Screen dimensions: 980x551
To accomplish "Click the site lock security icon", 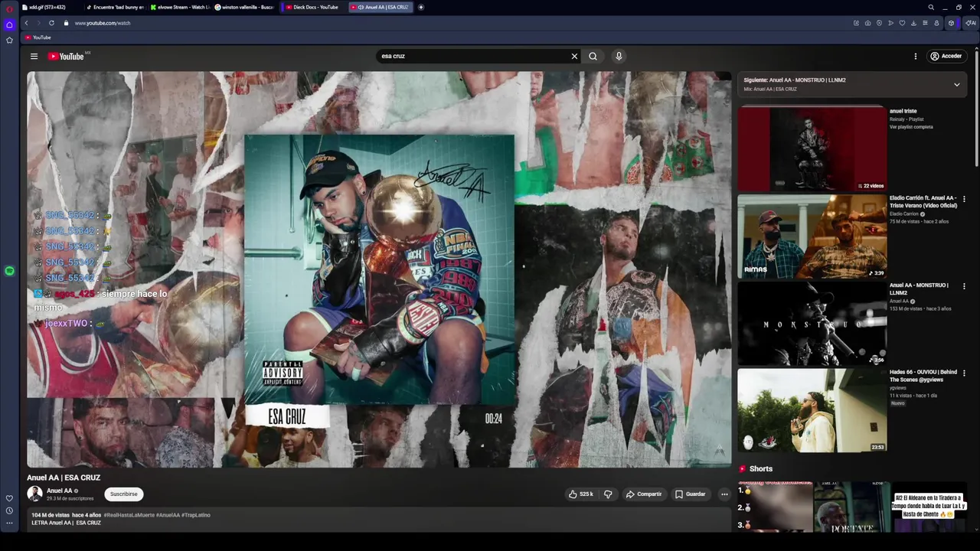I will (x=66, y=23).
